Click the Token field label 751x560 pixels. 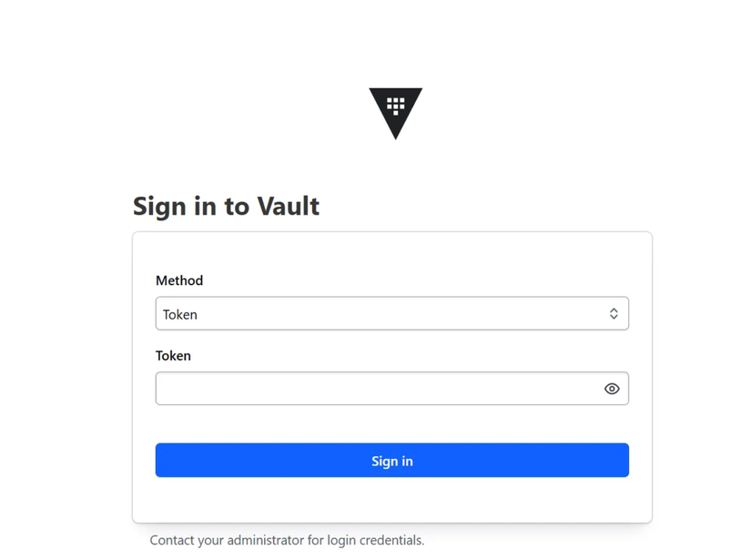pyautogui.click(x=173, y=355)
